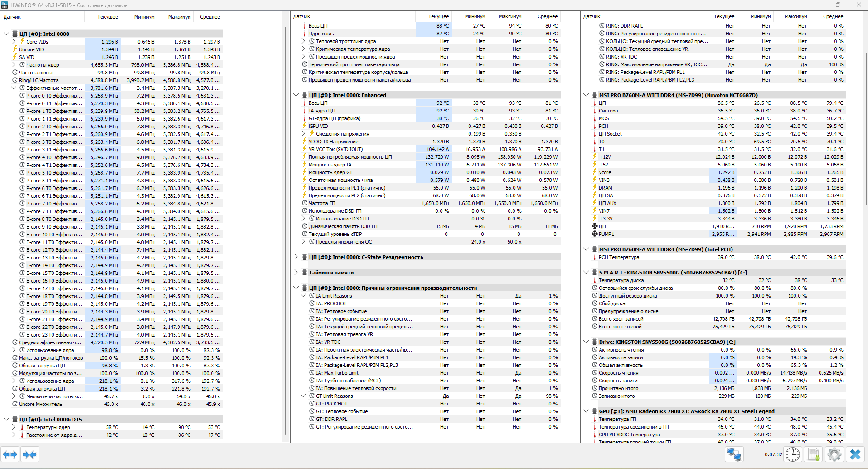
Task: Expand the Пределы множителя ОС row
Action: click(304, 242)
